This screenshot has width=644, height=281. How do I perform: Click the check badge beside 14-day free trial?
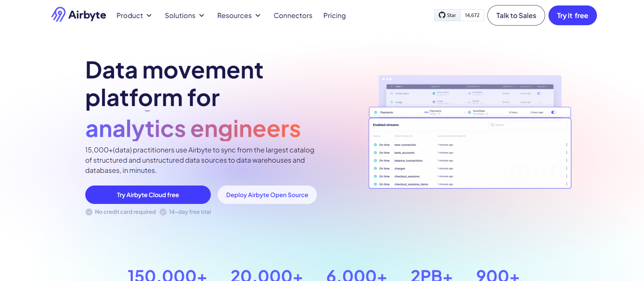pyautogui.click(x=163, y=212)
